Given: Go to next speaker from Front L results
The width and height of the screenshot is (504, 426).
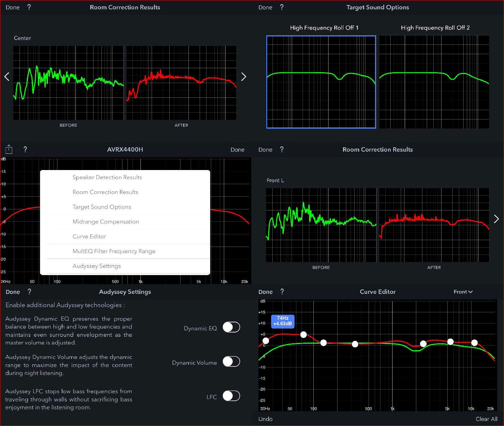Looking at the screenshot, I should (x=496, y=219).
